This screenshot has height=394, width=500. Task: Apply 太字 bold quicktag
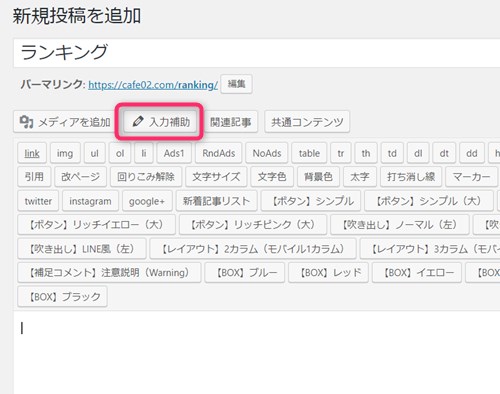coord(360,177)
